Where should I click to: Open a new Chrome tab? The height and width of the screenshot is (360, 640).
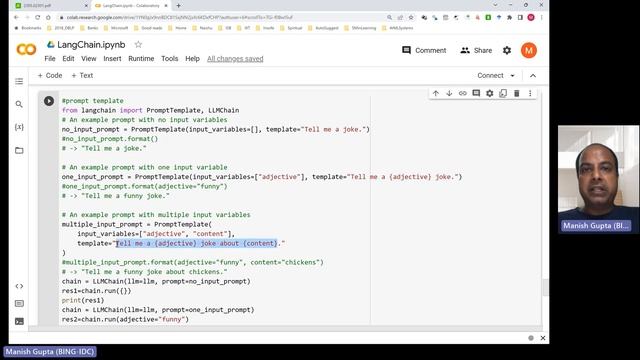[178, 6]
